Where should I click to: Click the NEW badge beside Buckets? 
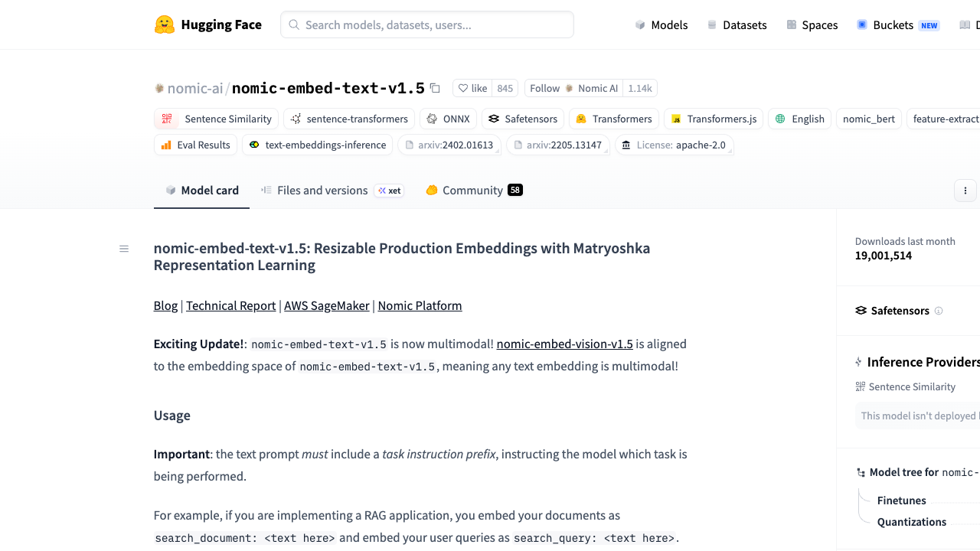pos(929,25)
